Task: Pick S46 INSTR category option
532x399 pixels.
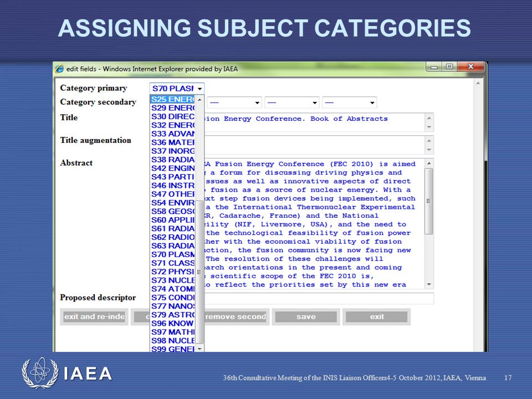Action: (x=173, y=186)
